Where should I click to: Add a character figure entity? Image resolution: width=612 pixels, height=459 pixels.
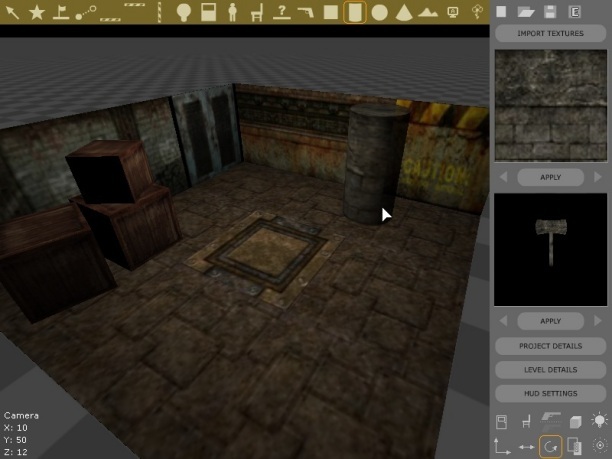tap(233, 12)
